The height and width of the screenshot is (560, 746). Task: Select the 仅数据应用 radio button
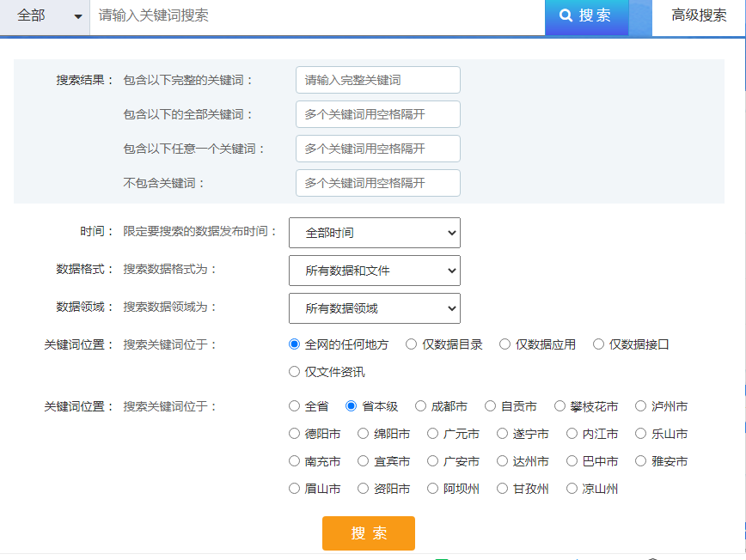tap(504, 344)
